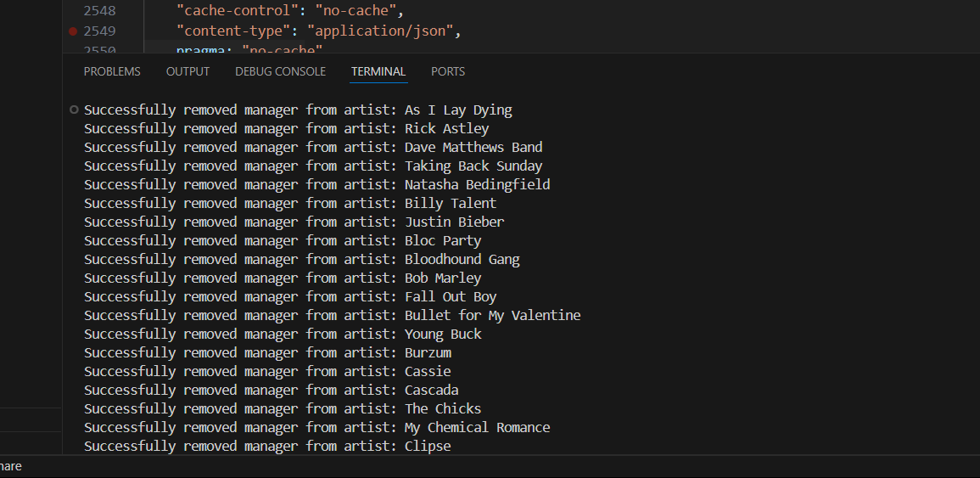Click line number 2548 in the gutter

(99, 11)
